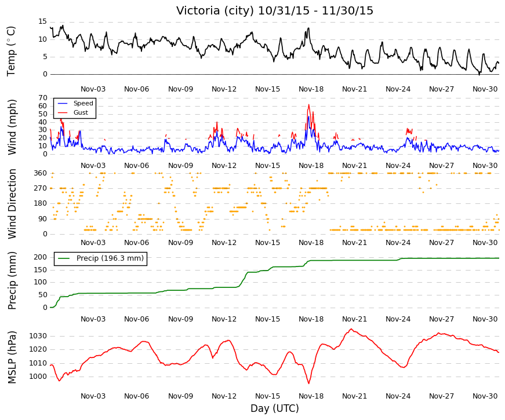Click Nov-21 tick under wind direction plot
The height and width of the screenshot is (420, 505).
click(355, 243)
